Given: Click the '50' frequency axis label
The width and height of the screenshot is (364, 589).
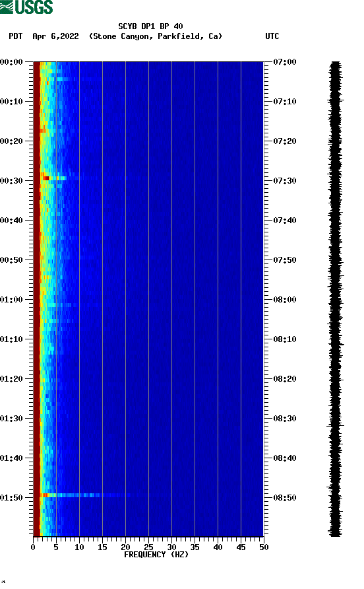Looking at the screenshot, I should point(264,547).
